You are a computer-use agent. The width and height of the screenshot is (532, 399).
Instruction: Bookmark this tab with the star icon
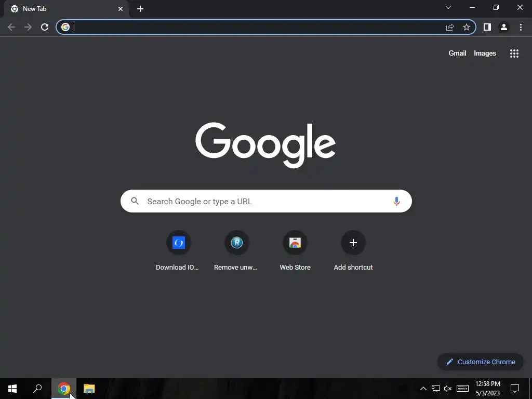pyautogui.click(x=467, y=27)
